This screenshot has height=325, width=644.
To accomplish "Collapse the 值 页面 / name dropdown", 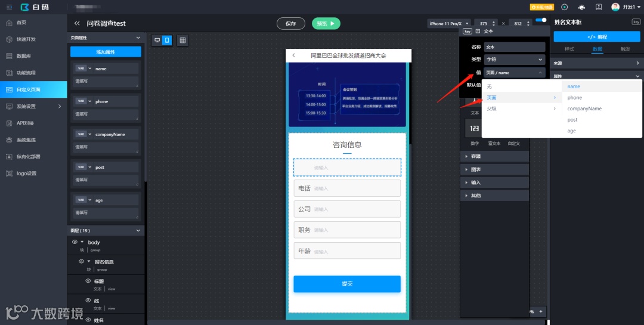I will click(515, 73).
